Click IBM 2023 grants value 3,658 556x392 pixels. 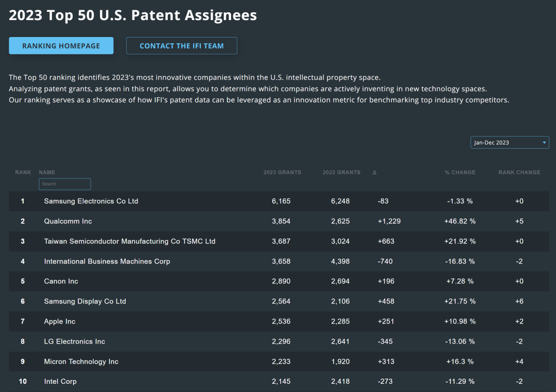click(x=281, y=261)
